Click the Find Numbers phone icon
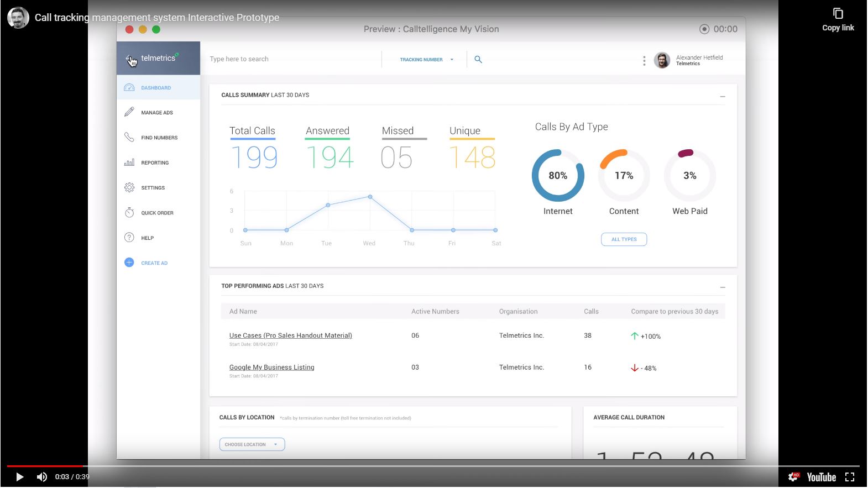 [129, 137]
